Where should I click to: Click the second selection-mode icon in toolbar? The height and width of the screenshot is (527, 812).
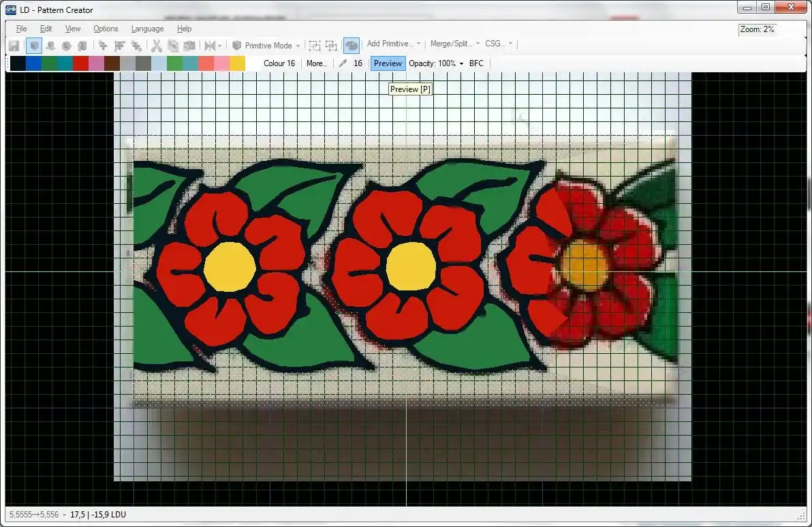coord(50,46)
